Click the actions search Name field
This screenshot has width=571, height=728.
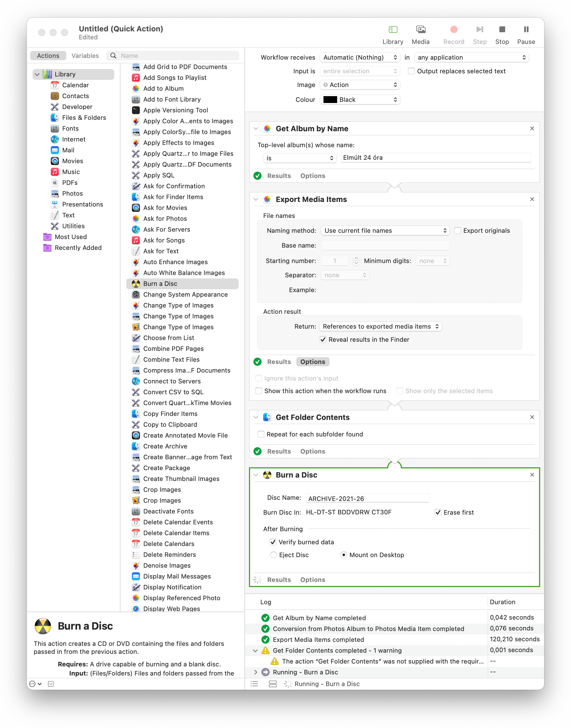[173, 56]
